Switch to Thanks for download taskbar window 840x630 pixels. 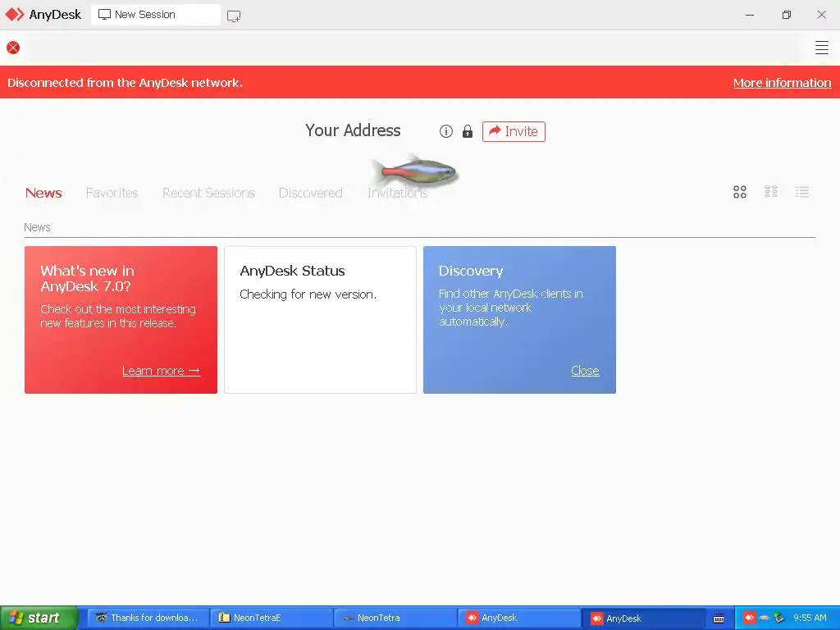[148, 618]
